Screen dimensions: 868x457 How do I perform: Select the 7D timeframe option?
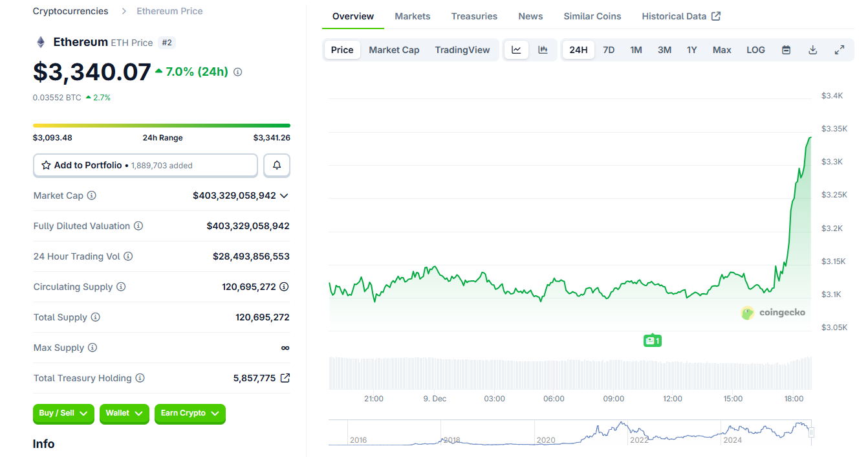608,49
